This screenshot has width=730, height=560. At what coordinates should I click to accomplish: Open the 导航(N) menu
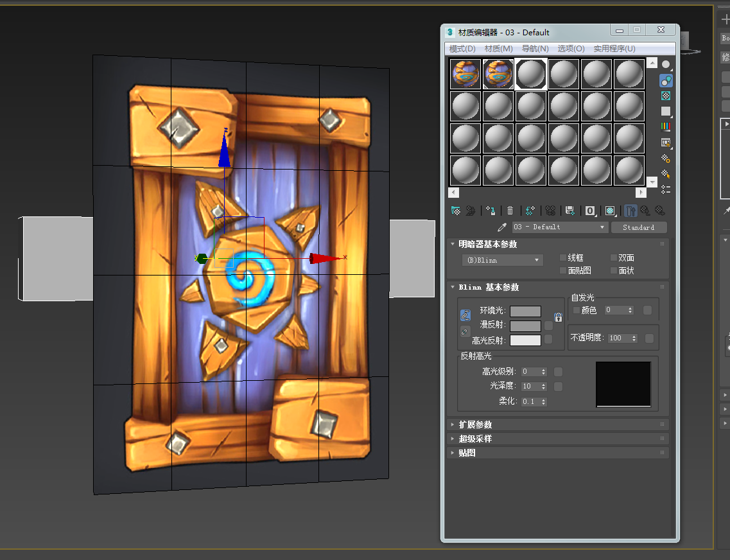coord(535,49)
